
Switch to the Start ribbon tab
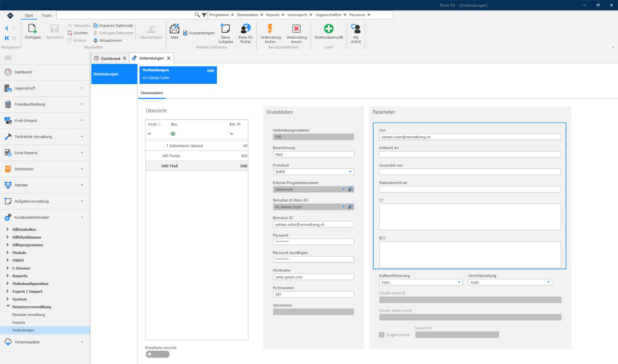[29, 15]
